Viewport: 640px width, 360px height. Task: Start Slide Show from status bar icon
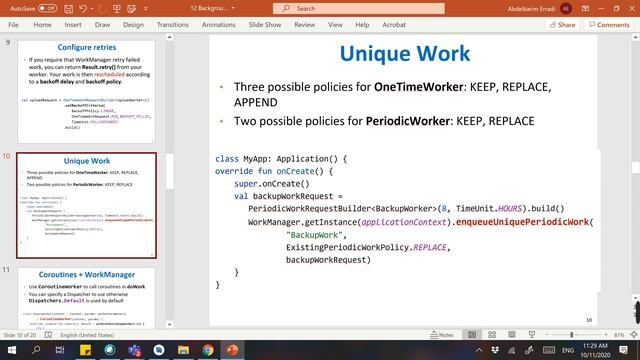[x=532, y=335]
